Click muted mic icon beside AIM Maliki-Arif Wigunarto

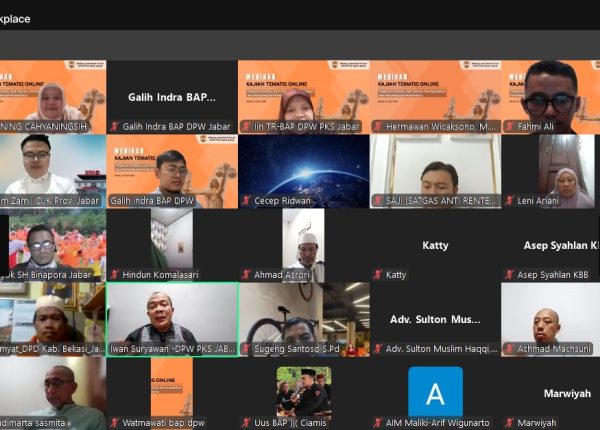coord(378,423)
